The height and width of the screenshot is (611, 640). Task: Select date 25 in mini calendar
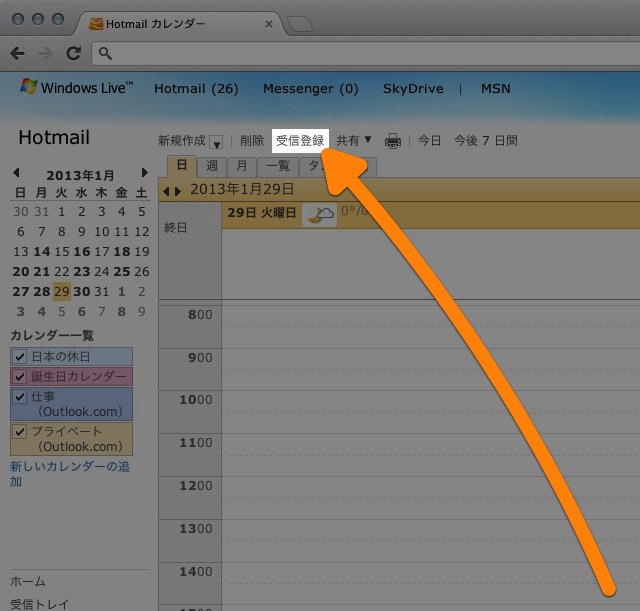(x=122, y=271)
